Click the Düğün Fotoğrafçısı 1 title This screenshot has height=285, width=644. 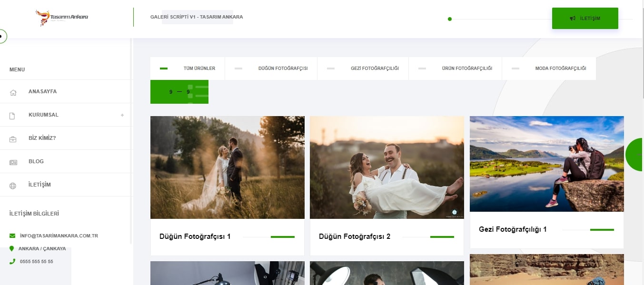tap(195, 236)
